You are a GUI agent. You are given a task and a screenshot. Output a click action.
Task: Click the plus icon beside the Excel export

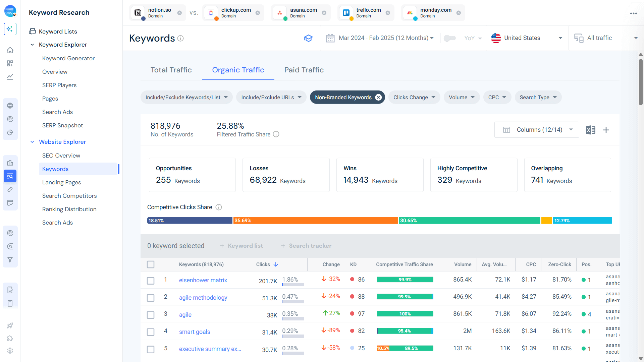point(606,130)
